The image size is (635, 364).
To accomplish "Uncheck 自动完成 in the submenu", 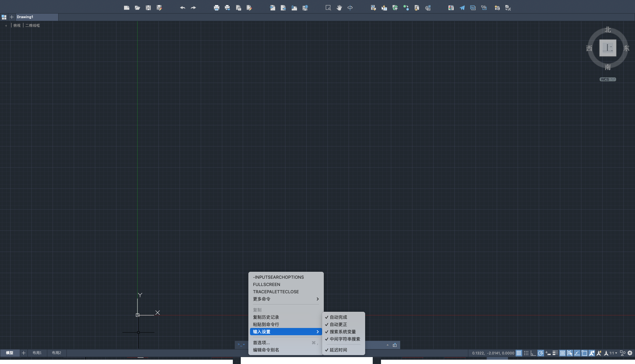I will (338, 317).
